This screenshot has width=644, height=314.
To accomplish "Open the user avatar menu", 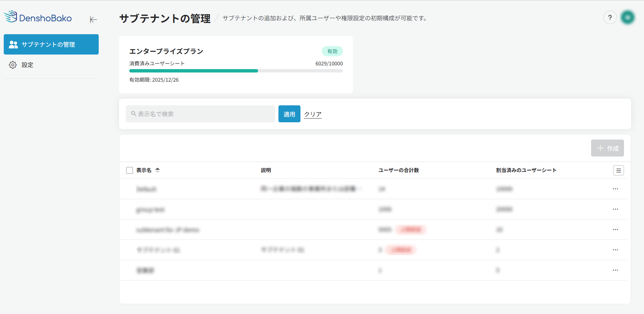I will (x=627, y=17).
